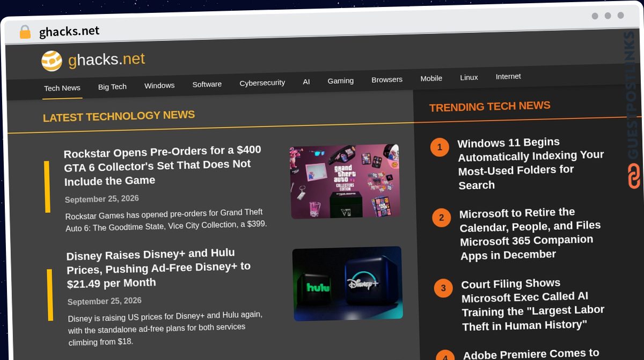Go to the Internet category
644x360 pixels.
tap(508, 76)
